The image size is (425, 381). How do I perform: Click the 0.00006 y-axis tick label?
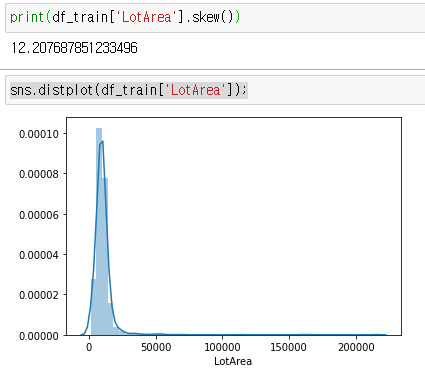[x=39, y=215]
